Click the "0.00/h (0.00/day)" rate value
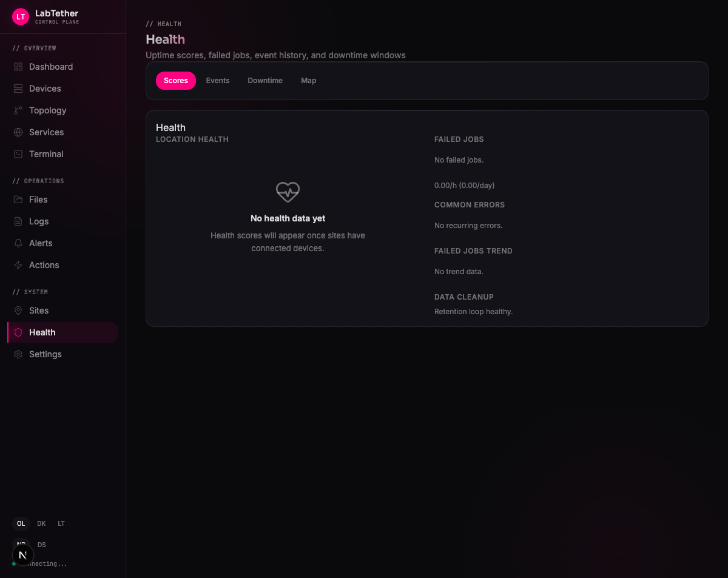The image size is (728, 578). [464, 186]
